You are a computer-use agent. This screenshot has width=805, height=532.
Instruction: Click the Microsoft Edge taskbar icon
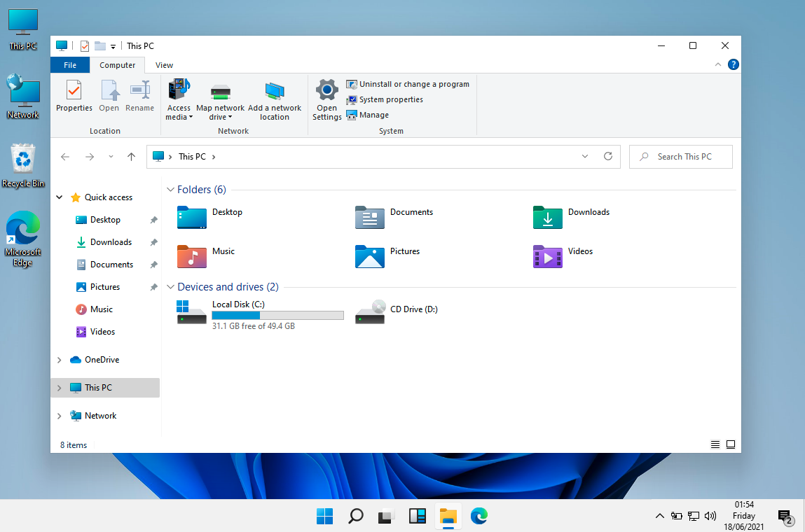click(479, 517)
